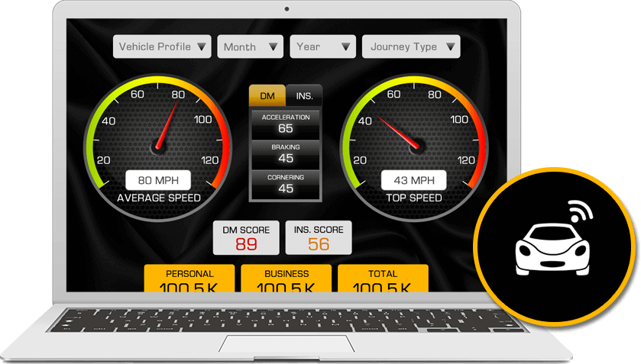Expand the Month dropdown

coord(250,47)
